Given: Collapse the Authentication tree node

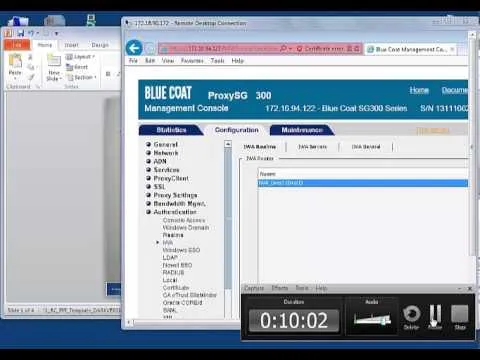Looking at the screenshot, I should pyautogui.click(x=149, y=212).
